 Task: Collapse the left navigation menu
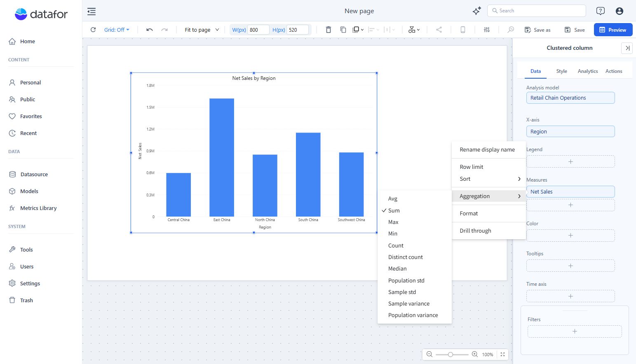click(92, 12)
